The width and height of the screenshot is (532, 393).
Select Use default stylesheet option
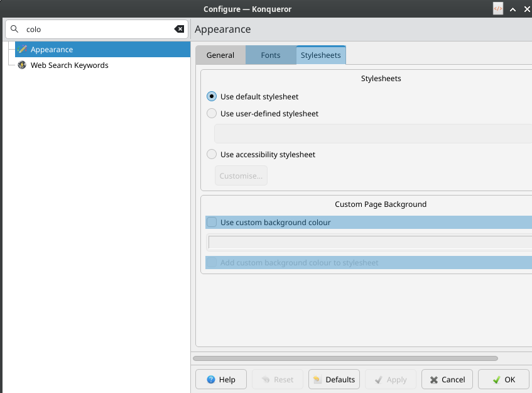212,97
